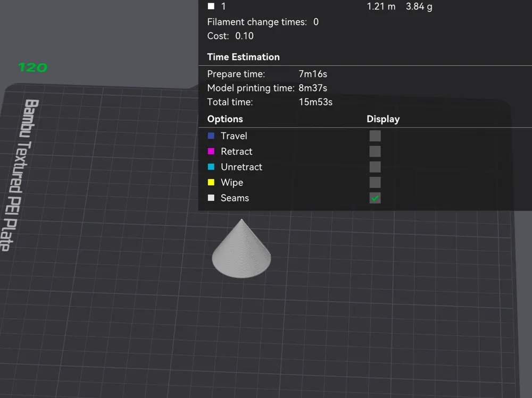Click the Time Estimation section header
532x398 pixels.
tap(243, 57)
